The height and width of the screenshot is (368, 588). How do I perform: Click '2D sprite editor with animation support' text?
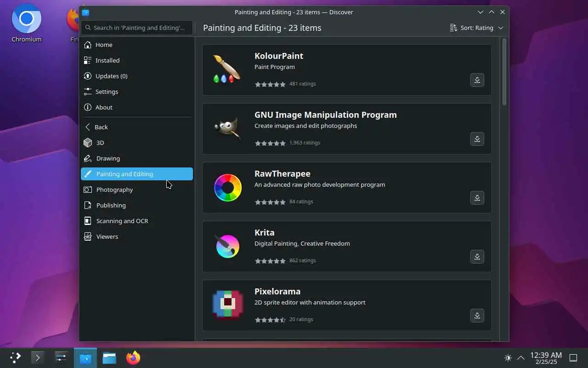pyautogui.click(x=310, y=302)
